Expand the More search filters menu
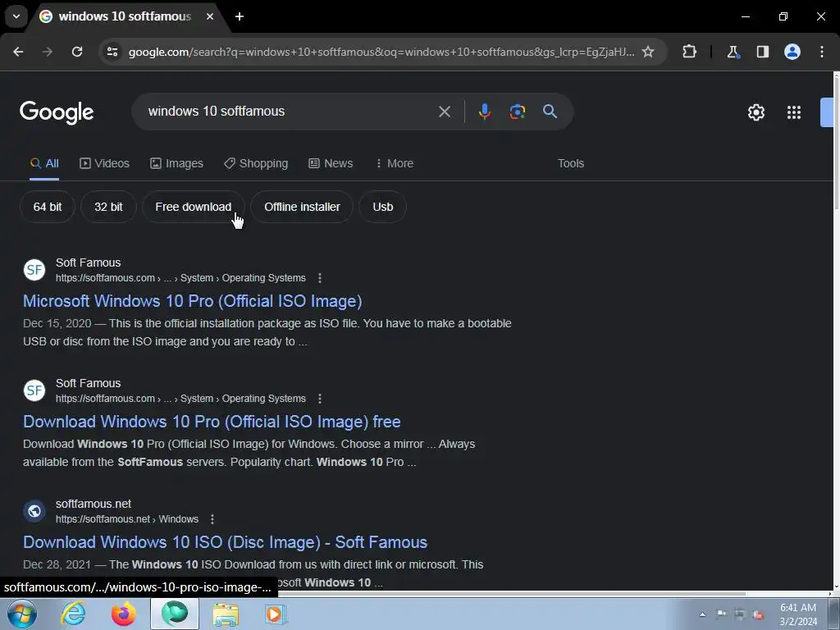 click(395, 163)
